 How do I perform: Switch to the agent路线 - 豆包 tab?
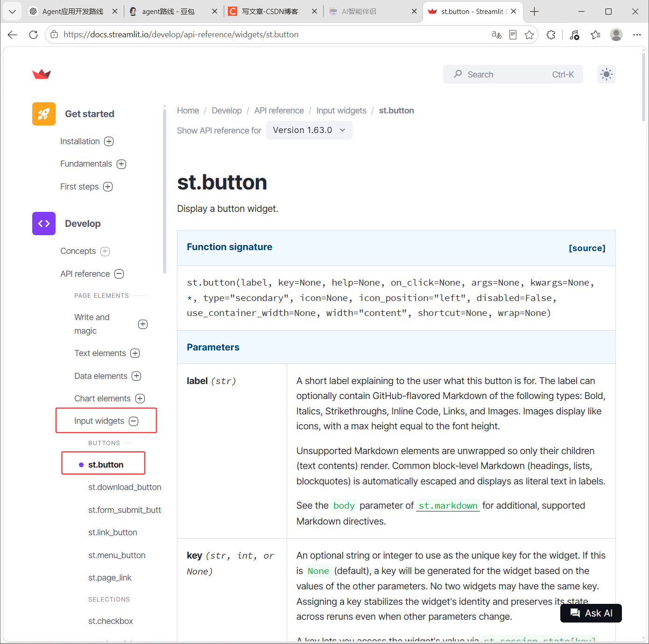click(x=168, y=12)
